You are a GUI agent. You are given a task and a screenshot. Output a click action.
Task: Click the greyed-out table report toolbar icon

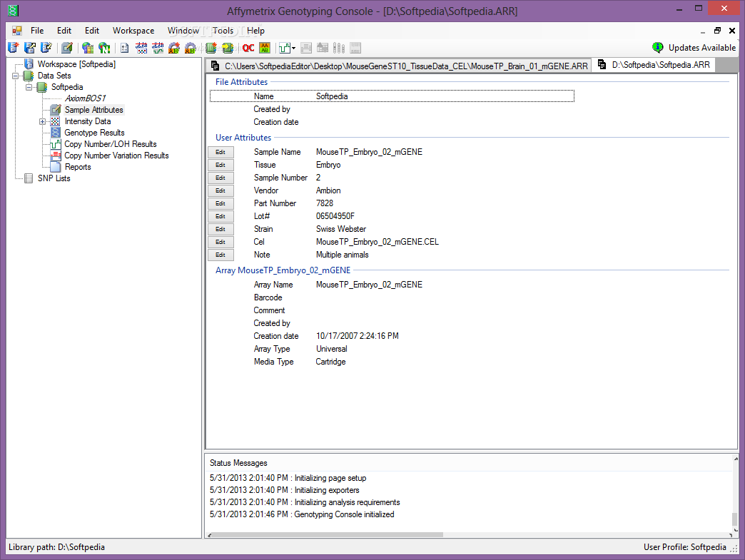tap(306, 48)
